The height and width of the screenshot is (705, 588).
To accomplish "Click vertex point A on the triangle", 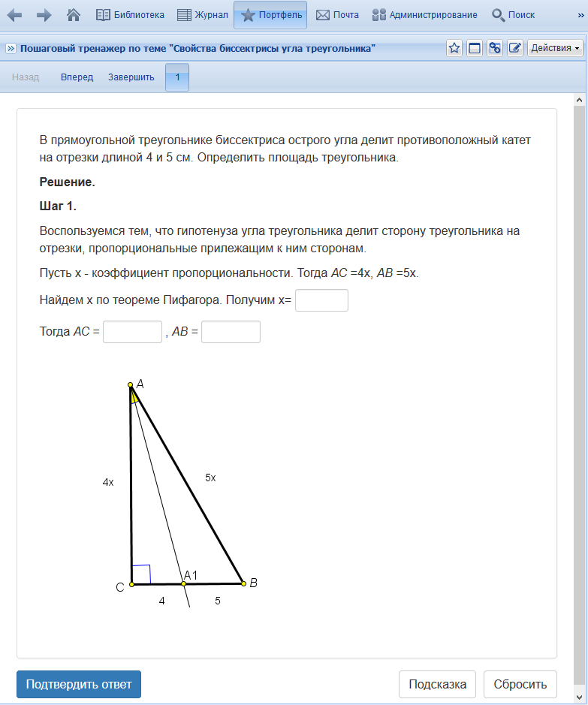I will click(x=131, y=385).
